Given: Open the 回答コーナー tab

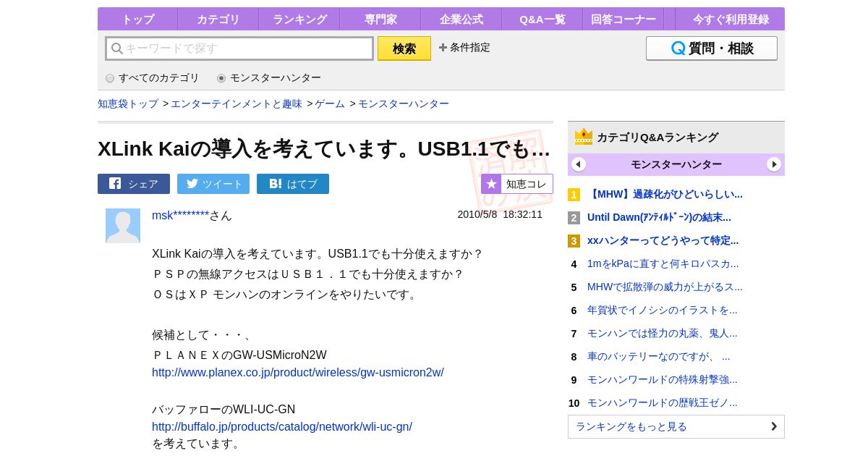Looking at the screenshot, I should coord(624,20).
